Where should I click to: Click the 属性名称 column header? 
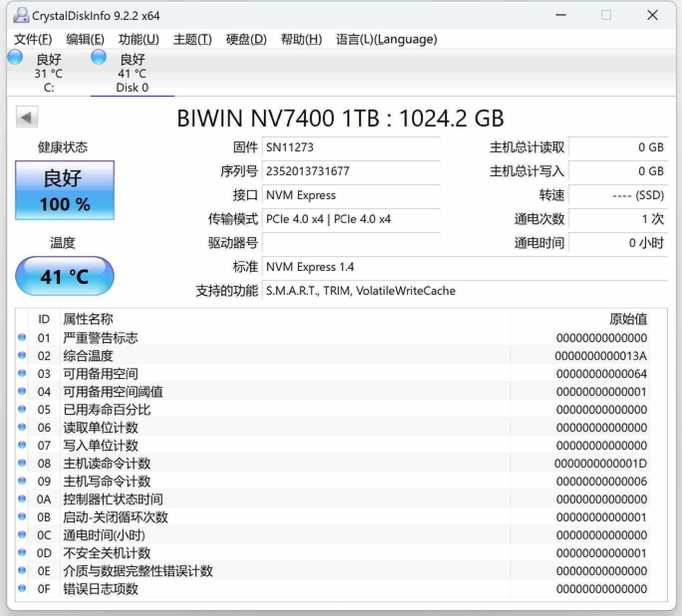point(88,319)
